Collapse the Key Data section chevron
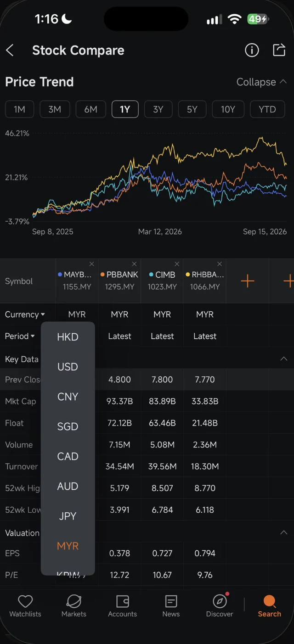294x644 pixels. pos(283,358)
